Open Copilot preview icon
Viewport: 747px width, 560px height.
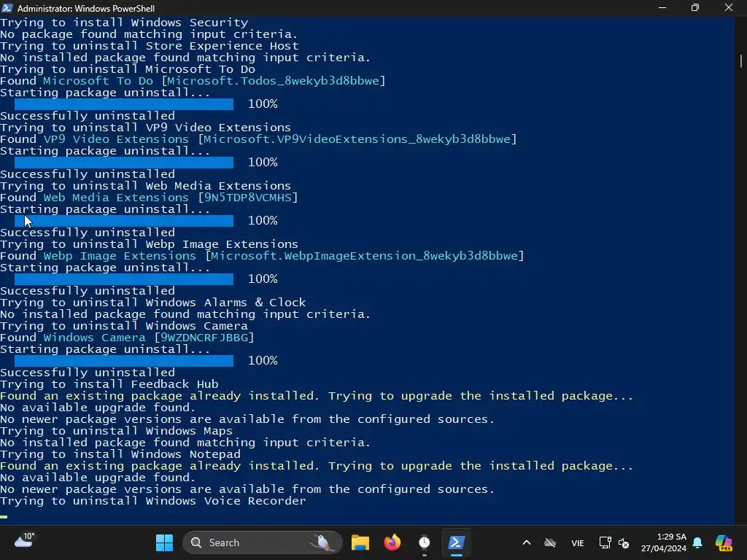point(724,542)
